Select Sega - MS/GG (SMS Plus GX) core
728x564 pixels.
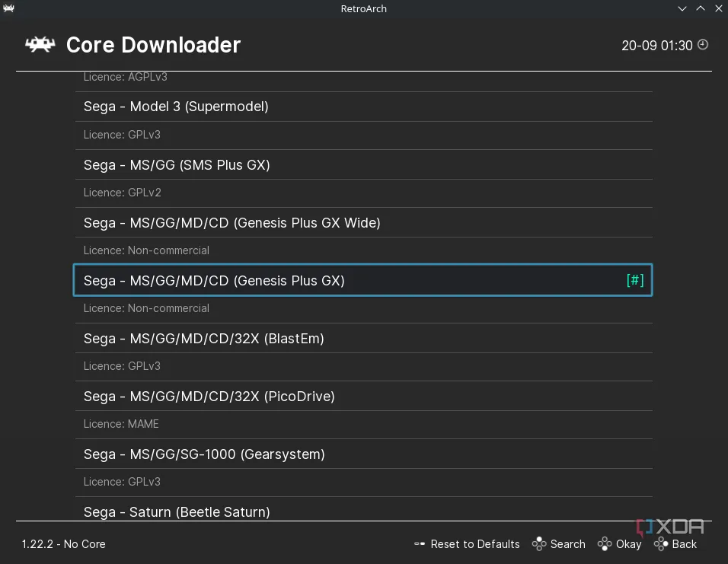pos(363,165)
